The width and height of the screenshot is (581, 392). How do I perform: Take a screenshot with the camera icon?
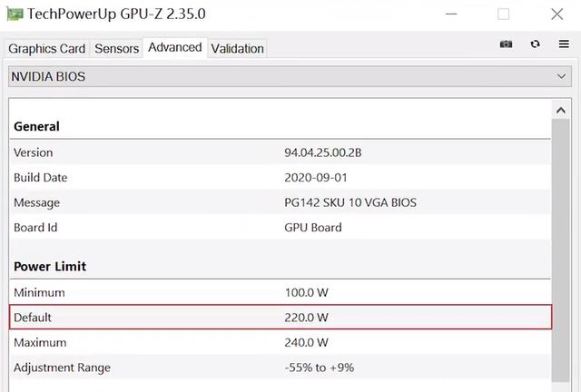click(506, 44)
